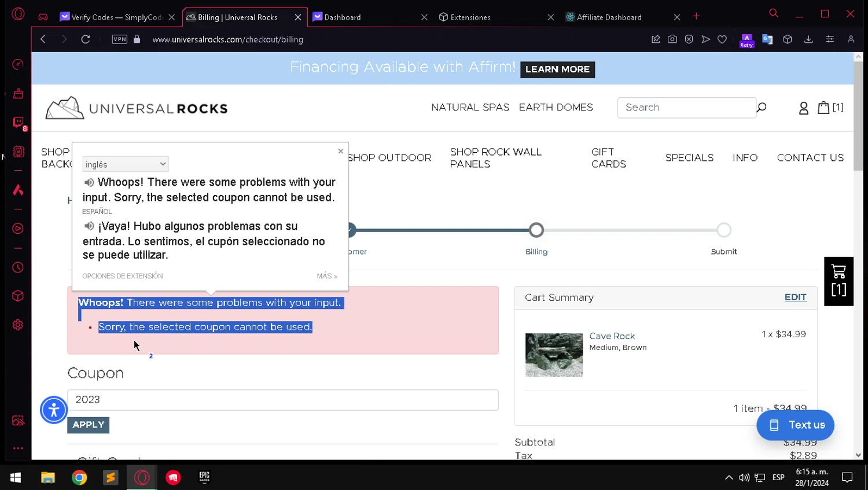Open the SPECIALS menu
868x490 pixels.
tap(689, 158)
